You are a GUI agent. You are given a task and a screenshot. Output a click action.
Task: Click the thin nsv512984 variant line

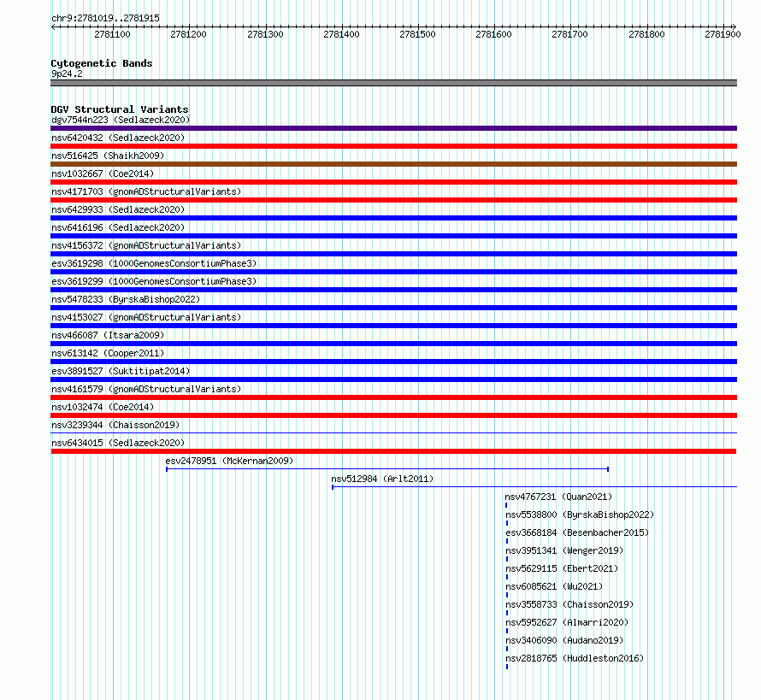point(534,486)
